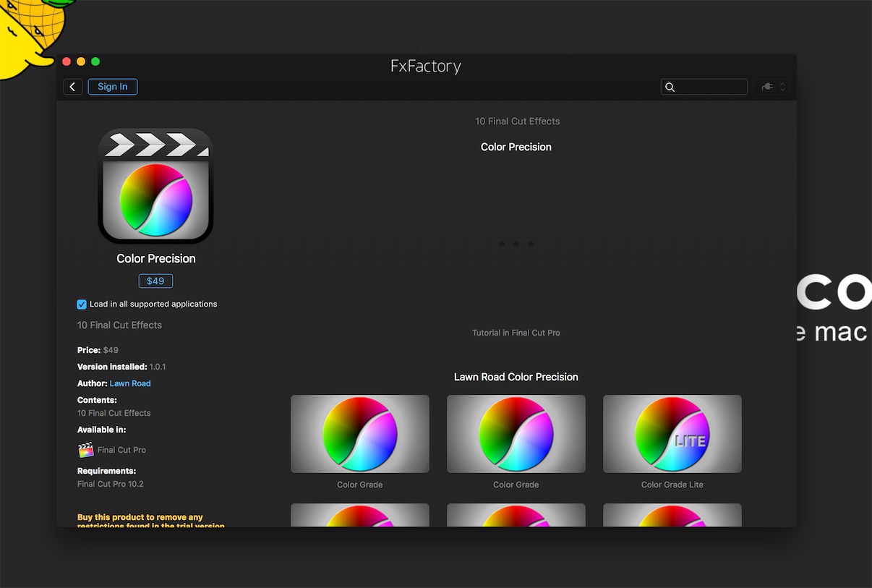The height and width of the screenshot is (588, 872).
Task: Click the Version installed 1.0.1 line
Action: click(x=121, y=367)
